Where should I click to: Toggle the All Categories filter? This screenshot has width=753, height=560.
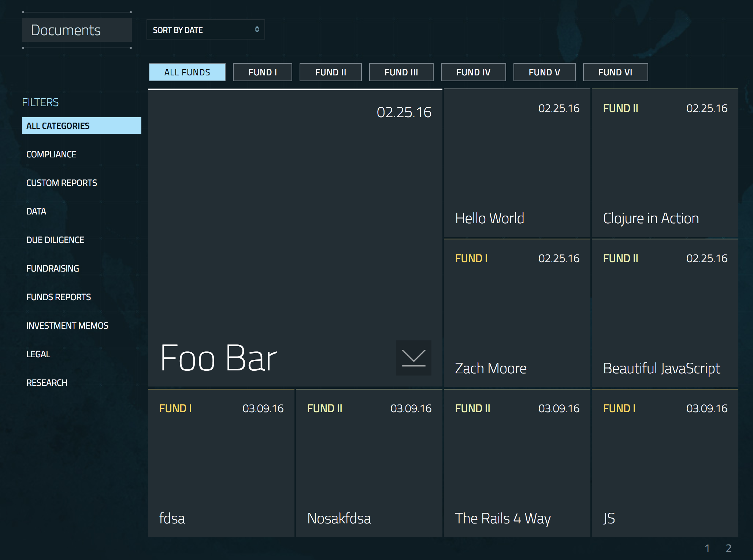pyautogui.click(x=81, y=125)
